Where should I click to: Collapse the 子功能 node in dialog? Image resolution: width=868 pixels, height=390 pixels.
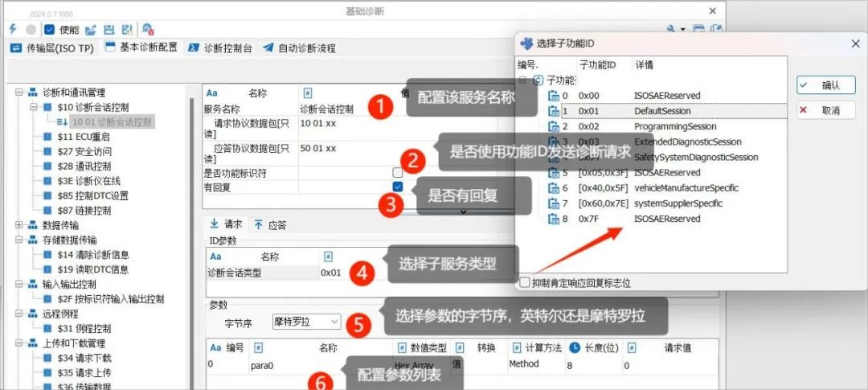coord(522,80)
